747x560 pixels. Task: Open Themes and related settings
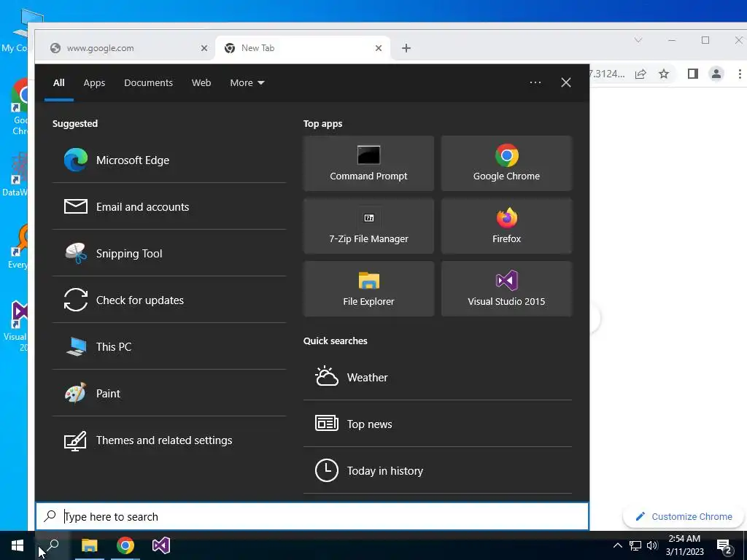[169, 440]
